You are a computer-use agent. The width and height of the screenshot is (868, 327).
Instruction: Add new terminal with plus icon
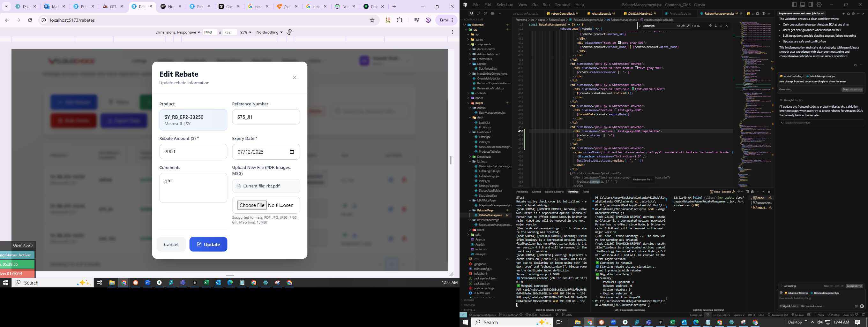[739, 192]
